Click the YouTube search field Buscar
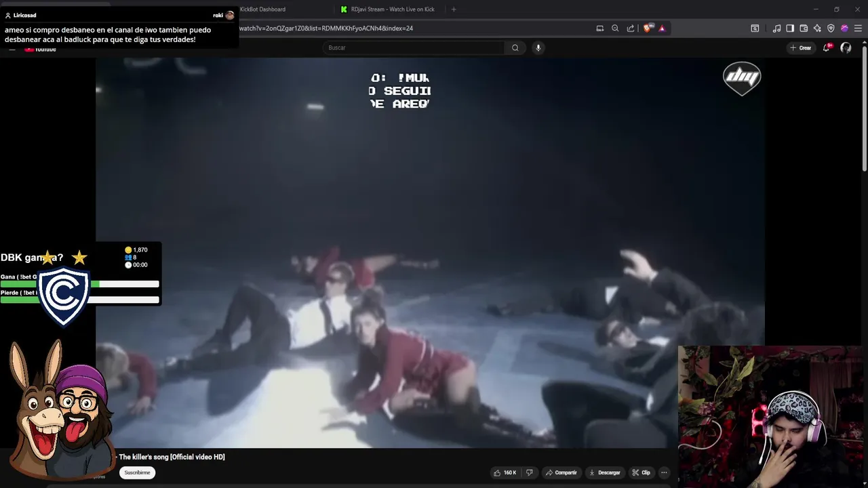 tap(414, 47)
